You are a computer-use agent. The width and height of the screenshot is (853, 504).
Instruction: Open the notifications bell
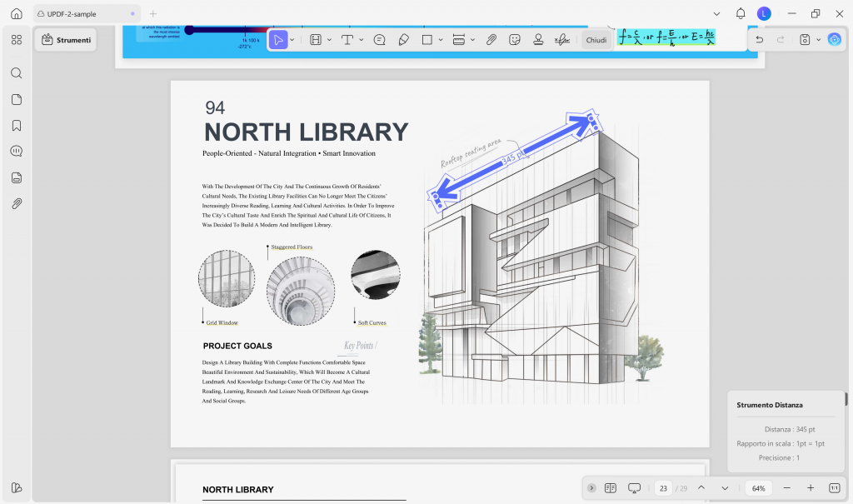[x=741, y=13]
